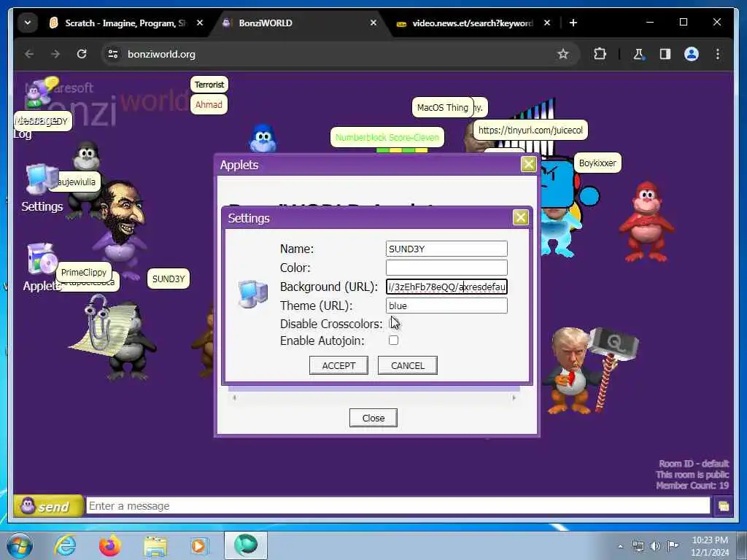Click the yellow chat log icon beside message box

(x=723, y=506)
